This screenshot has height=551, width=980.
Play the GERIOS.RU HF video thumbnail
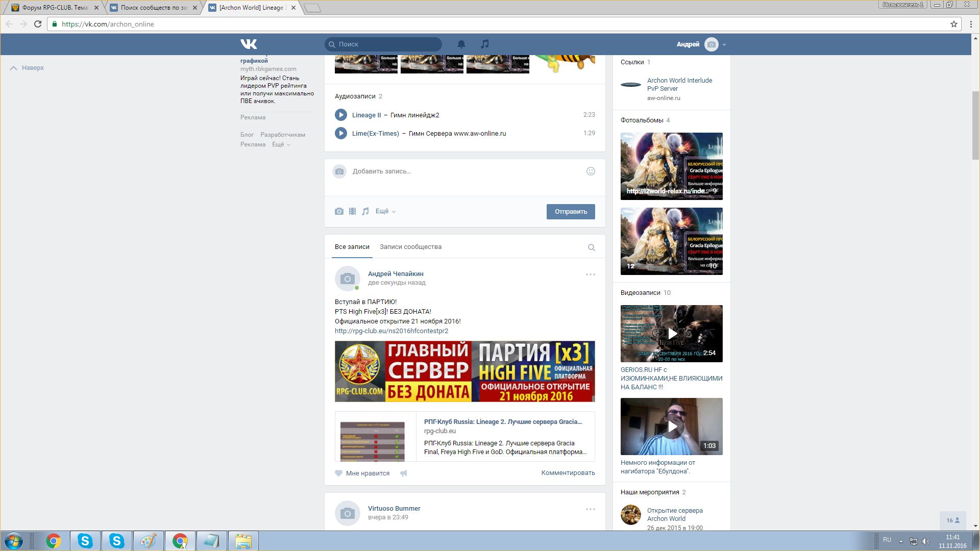pyautogui.click(x=671, y=334)
